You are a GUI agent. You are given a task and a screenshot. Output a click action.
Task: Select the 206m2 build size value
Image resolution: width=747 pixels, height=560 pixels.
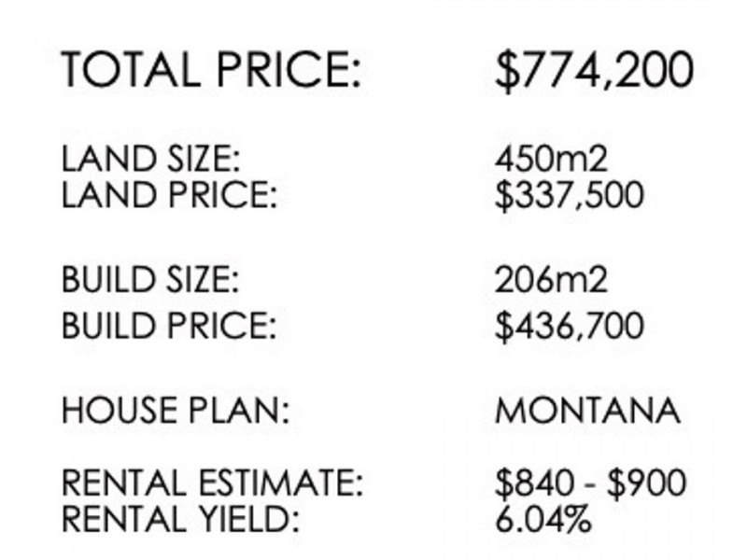551,279
